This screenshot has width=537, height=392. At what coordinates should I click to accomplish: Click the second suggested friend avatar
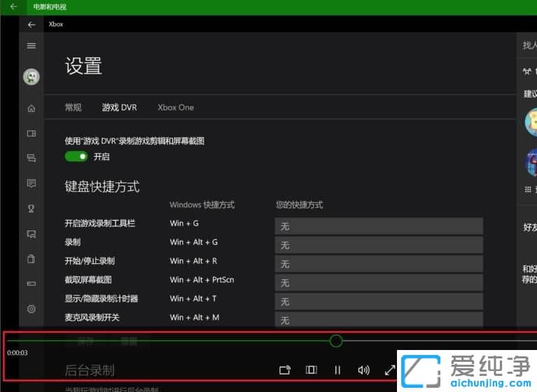[x=531, y=163]
